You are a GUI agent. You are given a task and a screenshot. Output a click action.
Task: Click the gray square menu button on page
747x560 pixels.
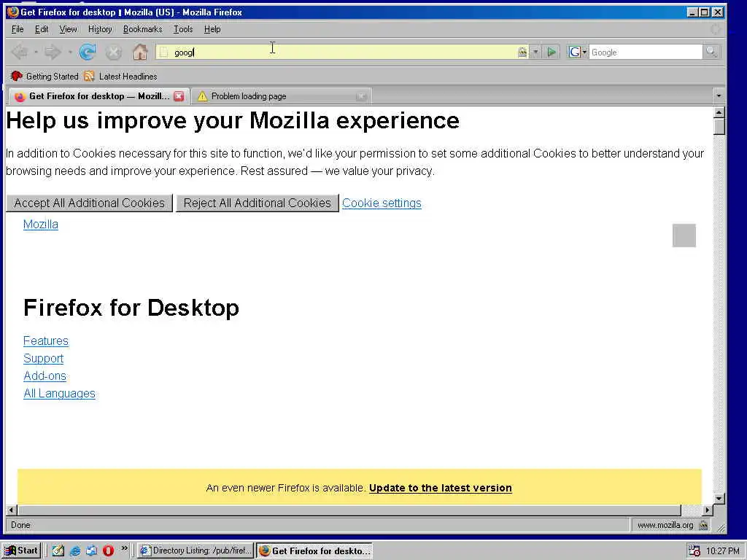pyautogui.click(x=684, y=236)
